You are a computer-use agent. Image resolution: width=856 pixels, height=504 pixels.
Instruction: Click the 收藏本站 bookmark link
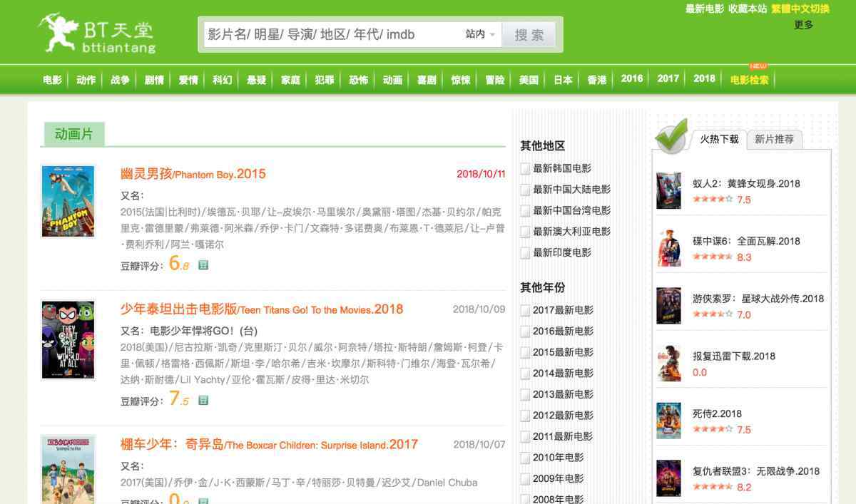(x=748, y=9)
